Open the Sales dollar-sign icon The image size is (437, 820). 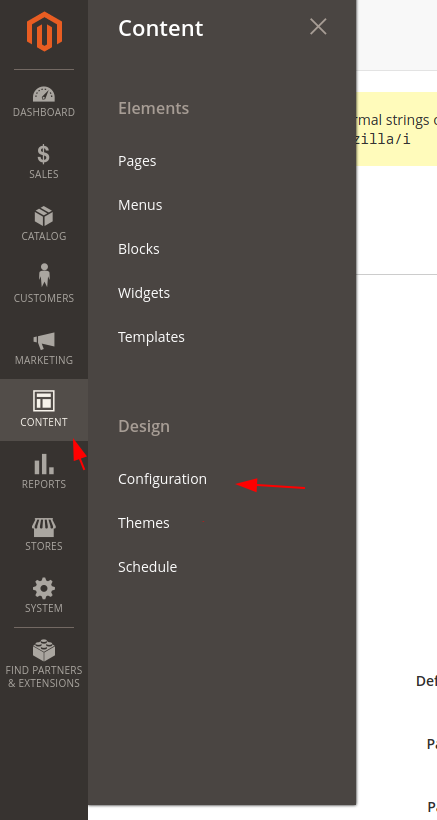[44, 155]
